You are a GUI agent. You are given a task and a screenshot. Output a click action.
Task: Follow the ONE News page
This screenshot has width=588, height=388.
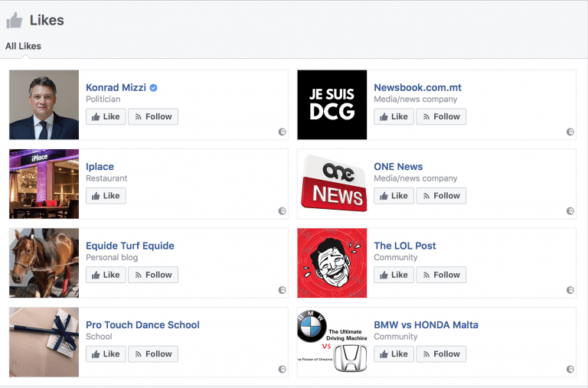pos(441,196)
